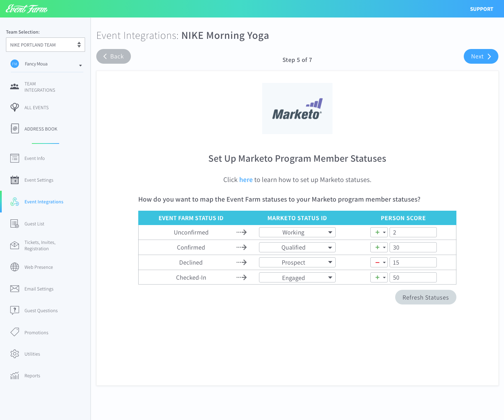
Task: Open Email Settings in sidebar
Action: point(39,289)
